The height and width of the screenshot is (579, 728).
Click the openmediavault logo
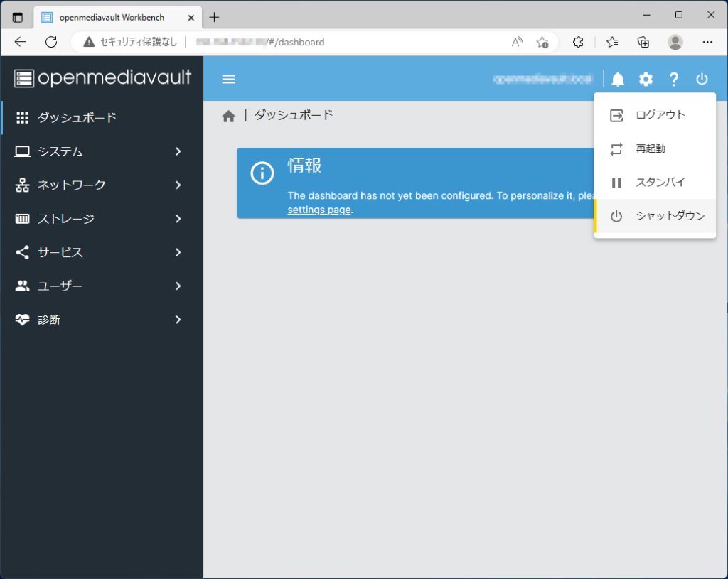(102, 78)
